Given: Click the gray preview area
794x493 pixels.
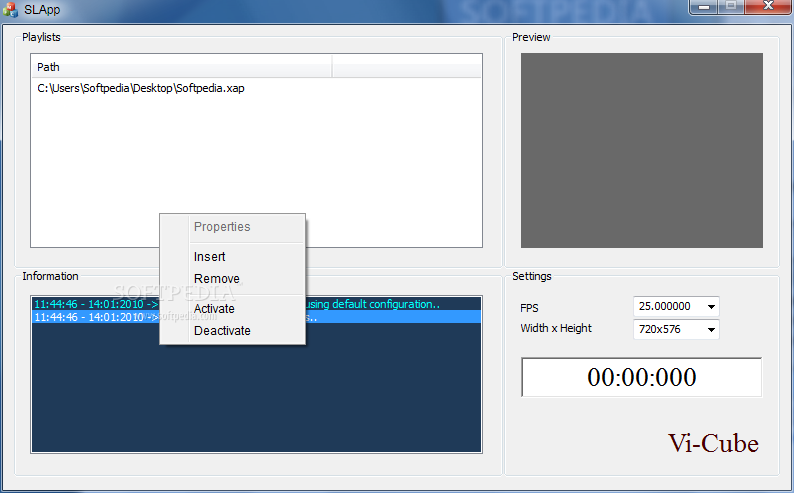Looking at the screenshot, I should [642, 150].
